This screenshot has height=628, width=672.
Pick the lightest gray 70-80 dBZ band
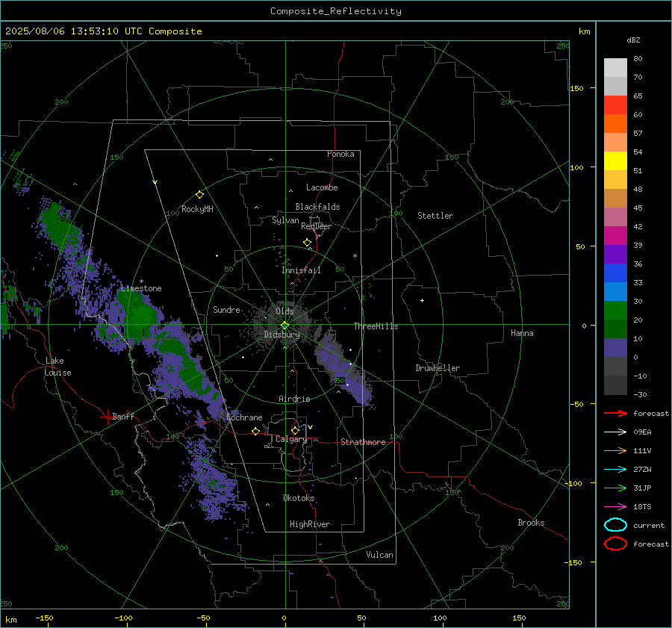point(615,68)
